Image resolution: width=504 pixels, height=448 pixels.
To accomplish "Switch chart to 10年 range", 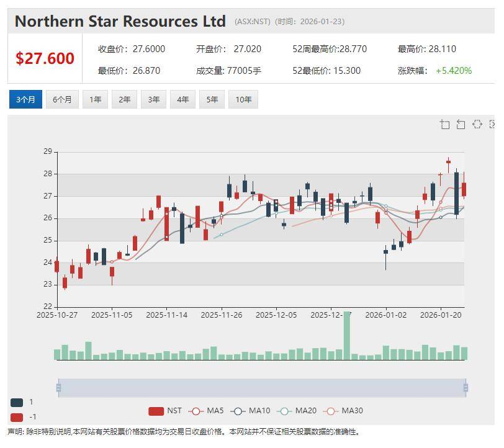I will coord(243,99).
